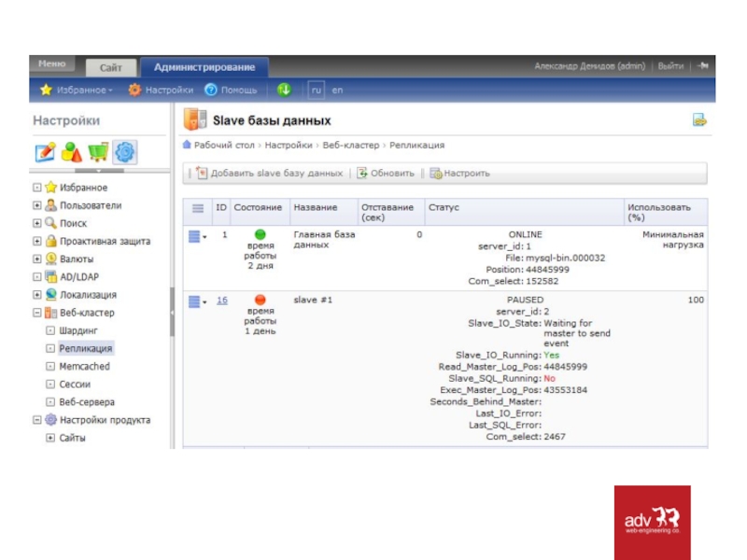
Task: Open the content editing pencil icon section
Action: (x=45, y=151)
